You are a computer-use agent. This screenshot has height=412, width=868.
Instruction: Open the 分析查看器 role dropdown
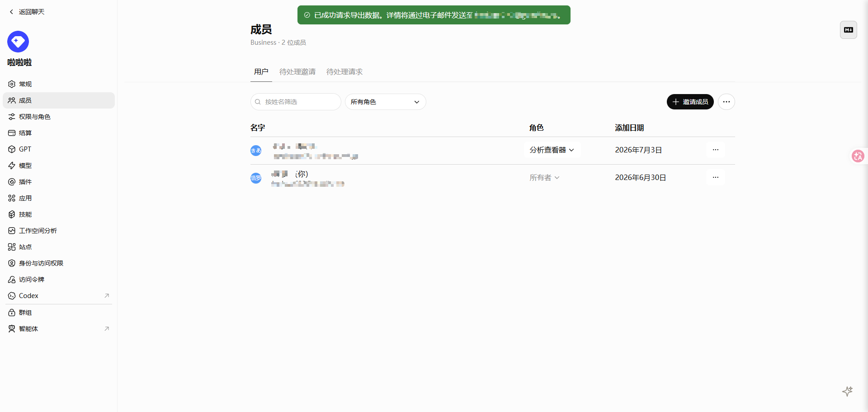552,150
